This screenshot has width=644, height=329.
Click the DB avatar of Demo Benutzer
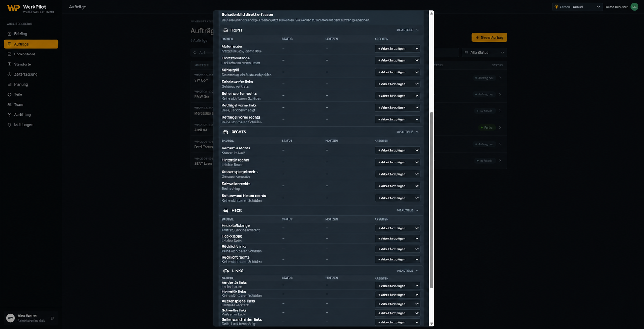634,7
